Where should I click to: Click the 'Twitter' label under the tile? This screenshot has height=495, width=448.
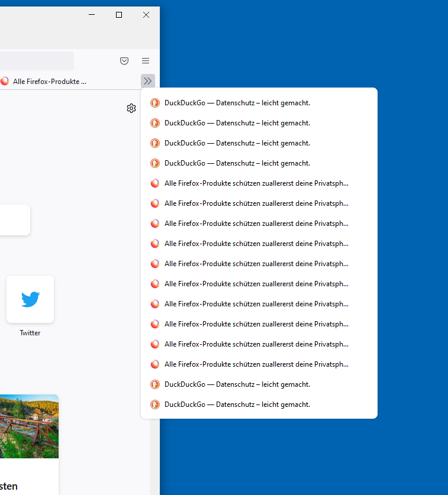point(30,333)
